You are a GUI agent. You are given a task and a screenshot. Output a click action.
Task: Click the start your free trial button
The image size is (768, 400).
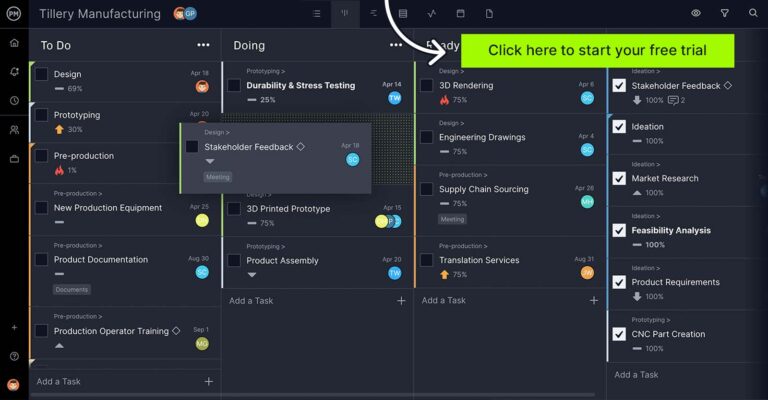(597, 50)
